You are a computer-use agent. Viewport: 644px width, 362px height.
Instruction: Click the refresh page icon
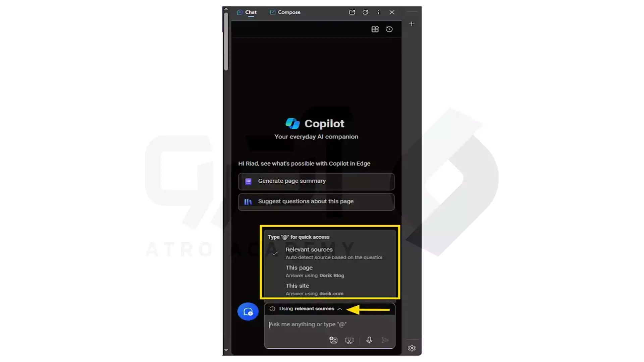[365, 12]
